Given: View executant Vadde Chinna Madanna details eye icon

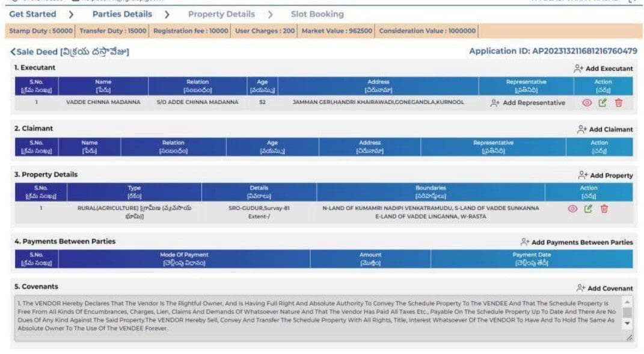Looking at the screenshot, I should (x=587, y=103).
